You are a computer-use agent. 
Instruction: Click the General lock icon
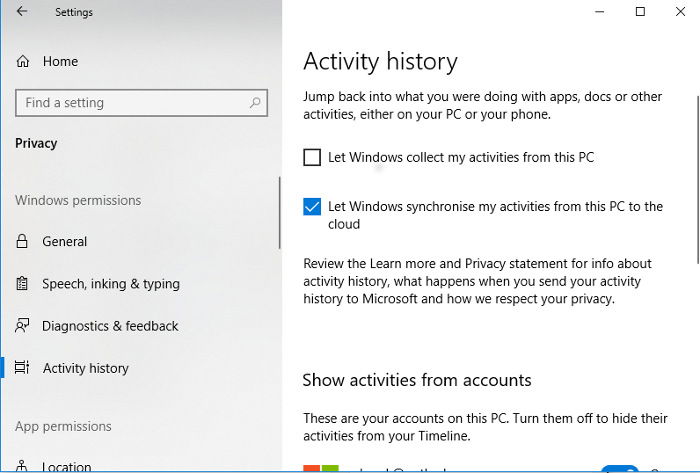22,241
